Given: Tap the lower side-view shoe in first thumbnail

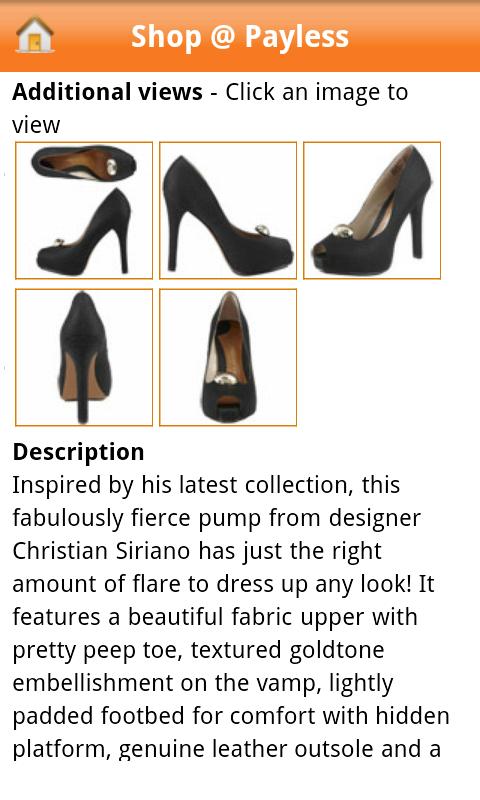Looking at the screenshot, I should (x=83, y=232).
